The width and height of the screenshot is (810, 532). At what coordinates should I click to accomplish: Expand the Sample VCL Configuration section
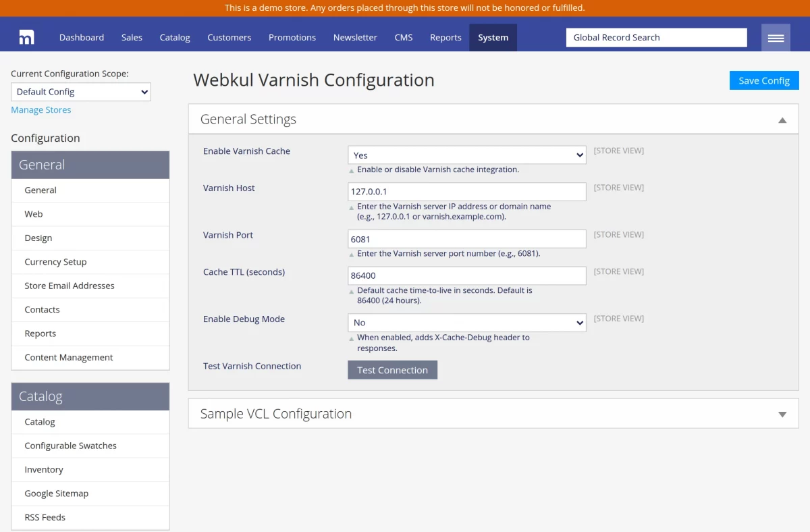782,413
